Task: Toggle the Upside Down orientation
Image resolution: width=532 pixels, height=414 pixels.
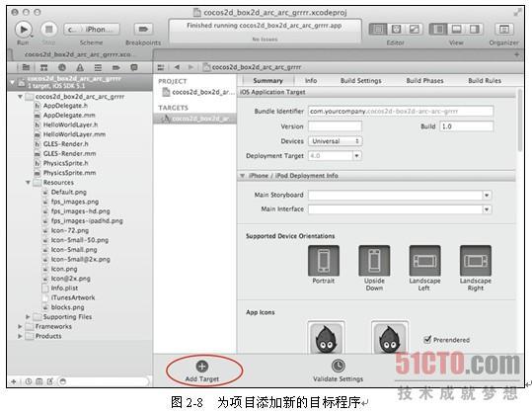Action: click(x=374, y=261)
